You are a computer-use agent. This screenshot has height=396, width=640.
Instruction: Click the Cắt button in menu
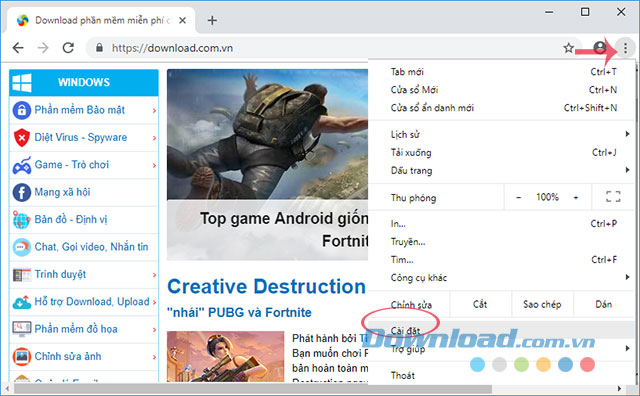point(480,304)
